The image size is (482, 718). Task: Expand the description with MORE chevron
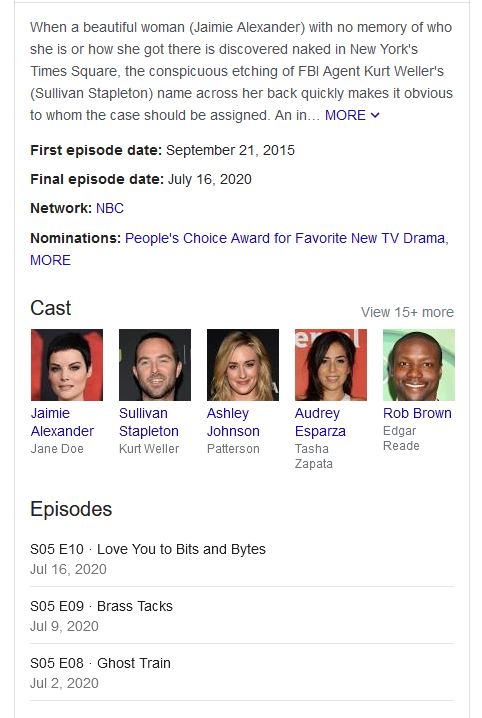click(x=352, y=115)
